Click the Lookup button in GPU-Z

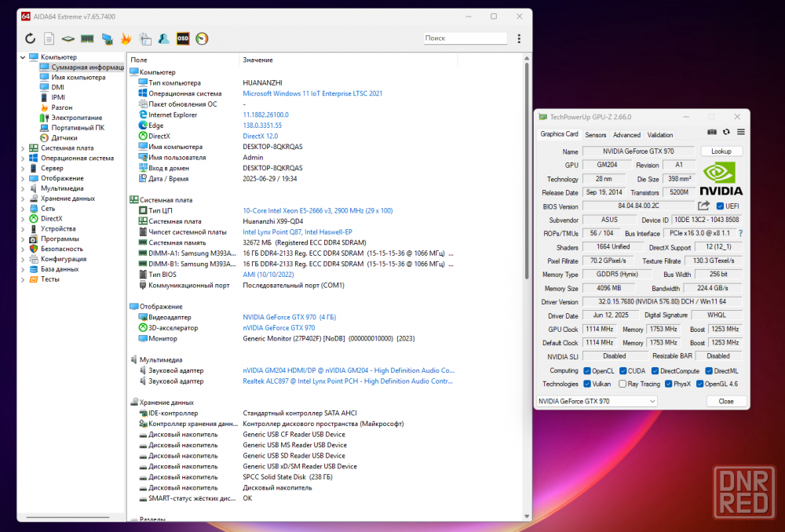[721, 151]
